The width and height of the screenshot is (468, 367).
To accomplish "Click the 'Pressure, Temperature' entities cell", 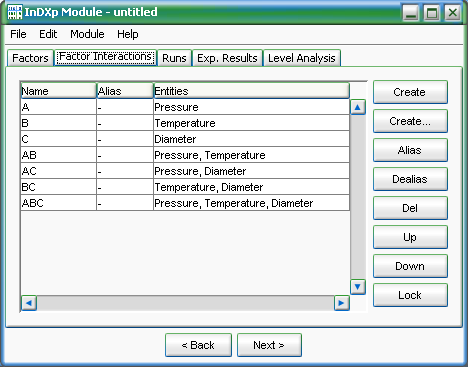I will pos(252,155).
